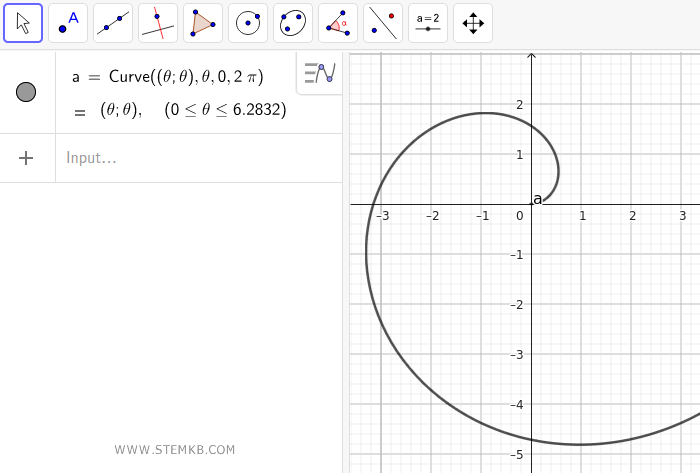Image resolution: width=700 pixels, height=473 pixels.
Task: Click x-axis label 3
Action: click(x=683, y=216)
